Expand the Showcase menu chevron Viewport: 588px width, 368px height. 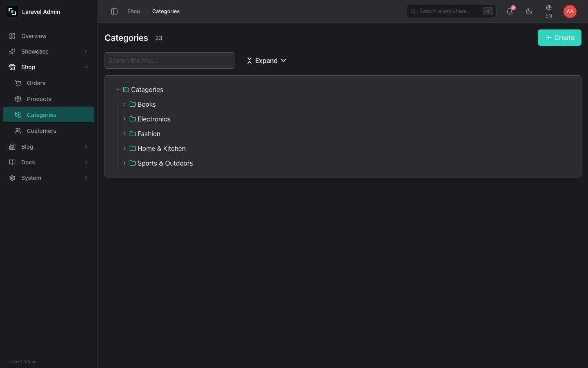(x=86, y=52)
